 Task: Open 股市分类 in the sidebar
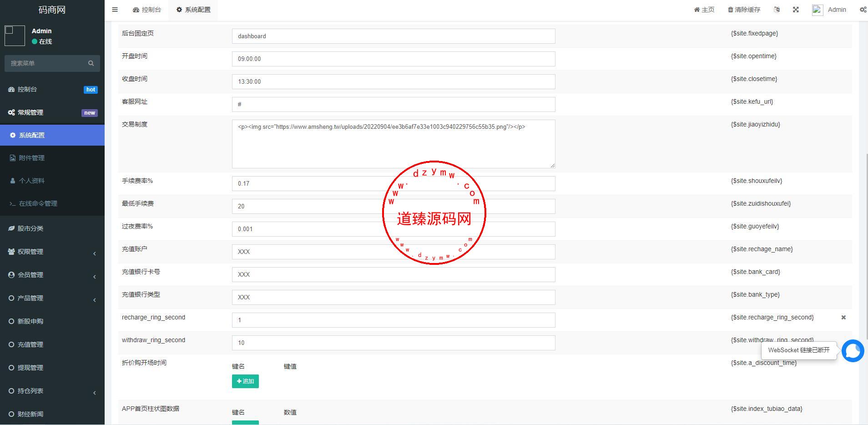52,228
